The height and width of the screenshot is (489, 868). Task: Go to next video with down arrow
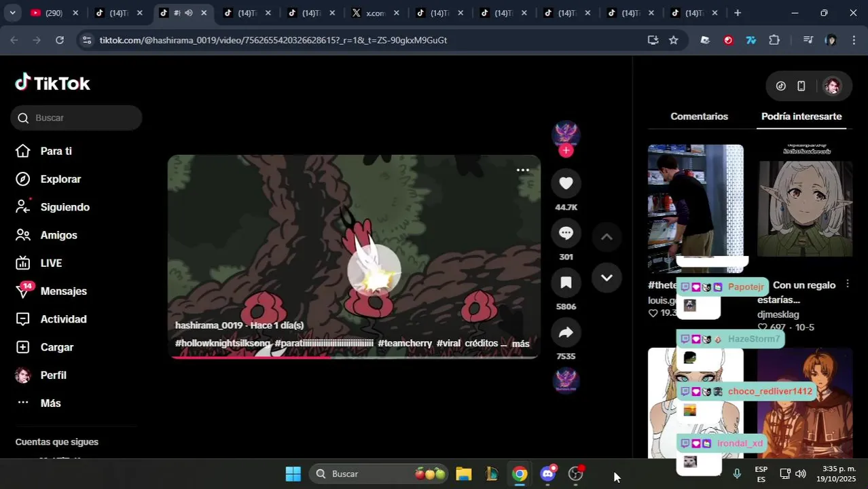click(607, 278)
